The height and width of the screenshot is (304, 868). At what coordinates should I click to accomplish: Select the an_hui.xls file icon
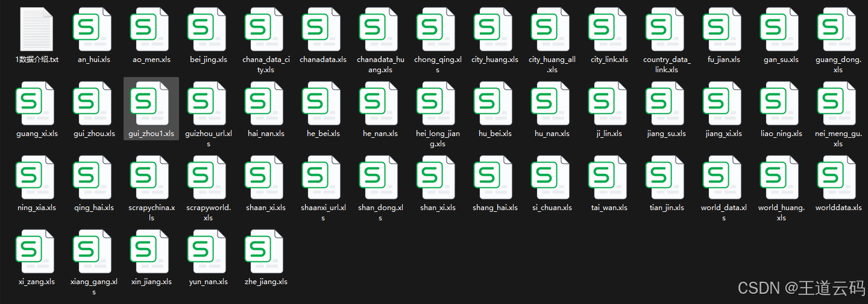[93, 29]
